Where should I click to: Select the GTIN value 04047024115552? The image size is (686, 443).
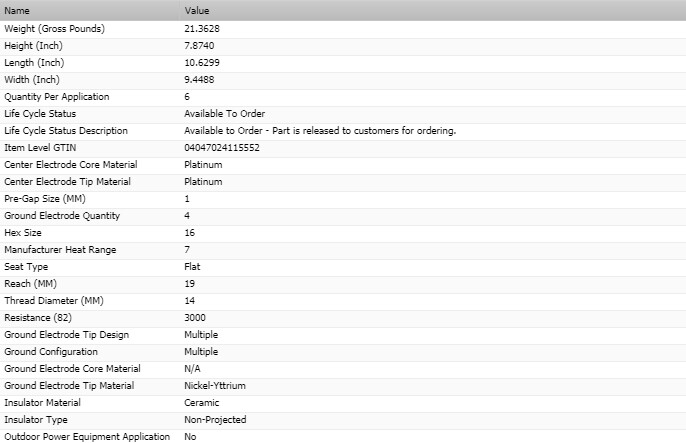click(x=222, y=148)
